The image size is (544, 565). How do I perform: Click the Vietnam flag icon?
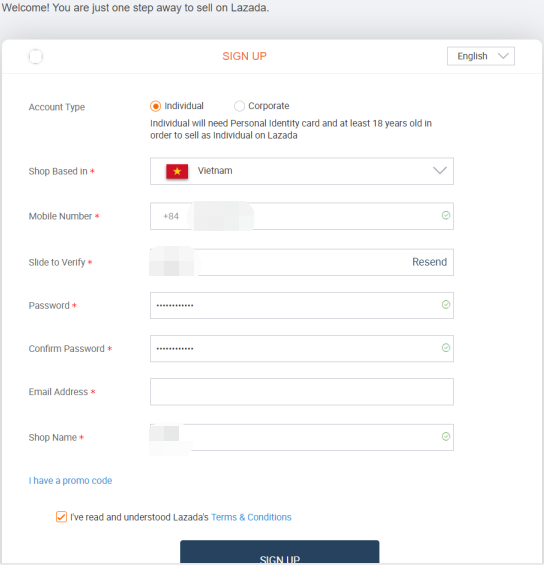[x=177, y=171]
